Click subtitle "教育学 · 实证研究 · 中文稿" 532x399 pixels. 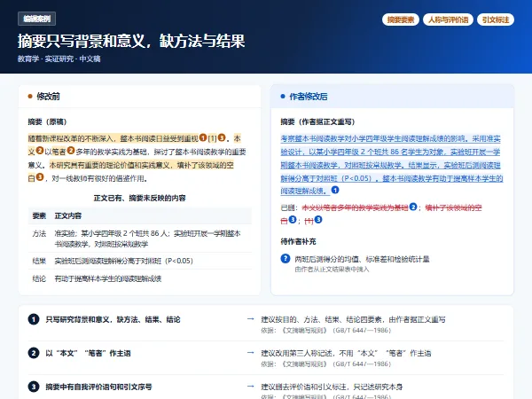59,59
